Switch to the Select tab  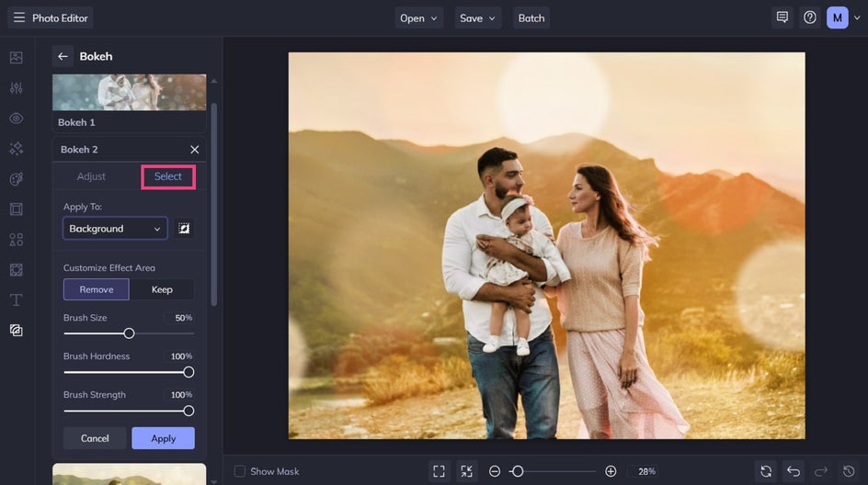pos(167,176)
